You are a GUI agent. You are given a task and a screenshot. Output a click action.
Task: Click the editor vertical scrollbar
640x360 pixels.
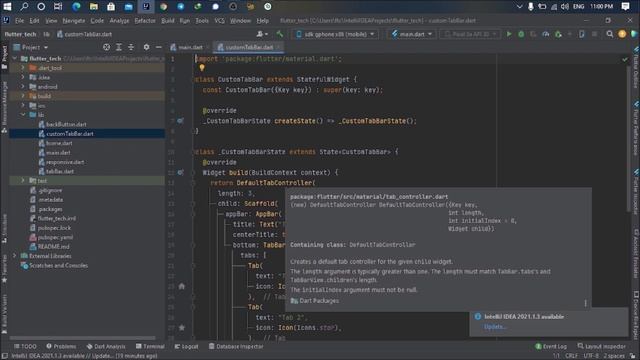pyautogui.click(x=629, y=139)
